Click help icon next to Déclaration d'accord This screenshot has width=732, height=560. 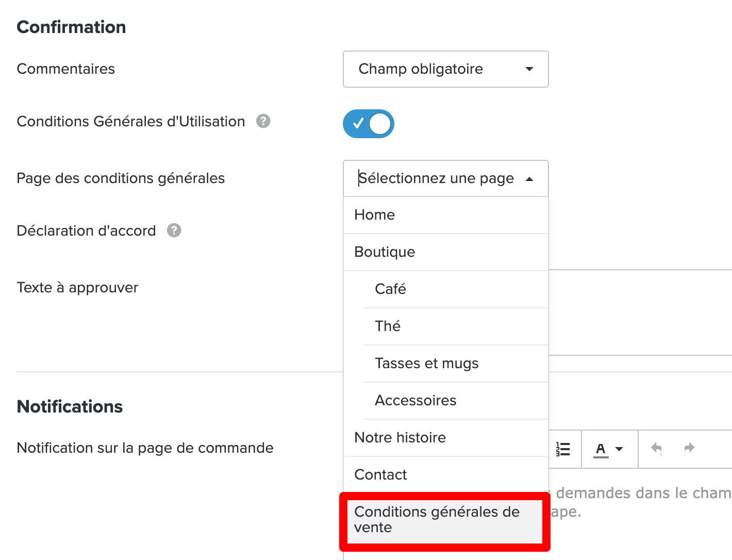(x=174, y=230)
